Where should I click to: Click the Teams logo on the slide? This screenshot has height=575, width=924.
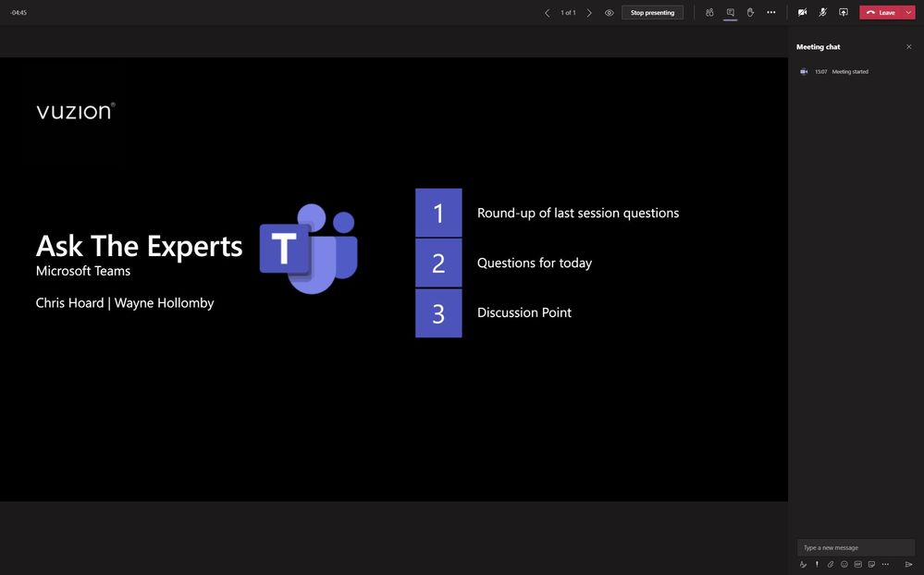click(308, 249)
